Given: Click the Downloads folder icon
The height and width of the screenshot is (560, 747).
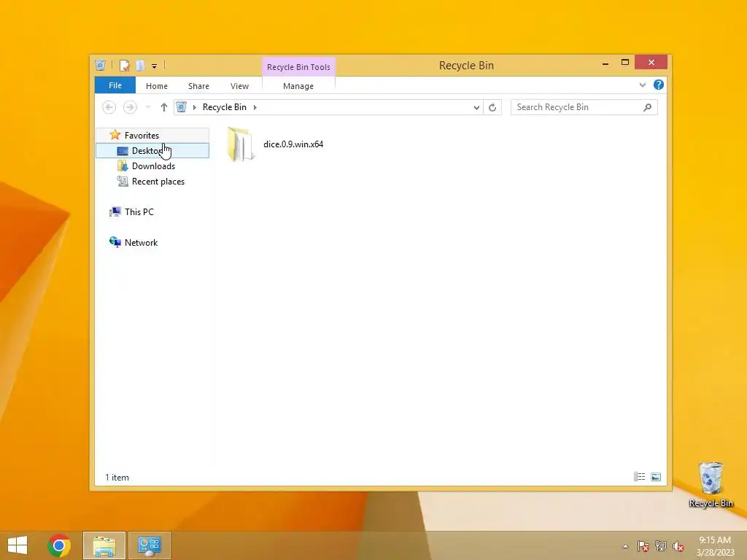Looking at the screenshot, I should coord(123,166).
